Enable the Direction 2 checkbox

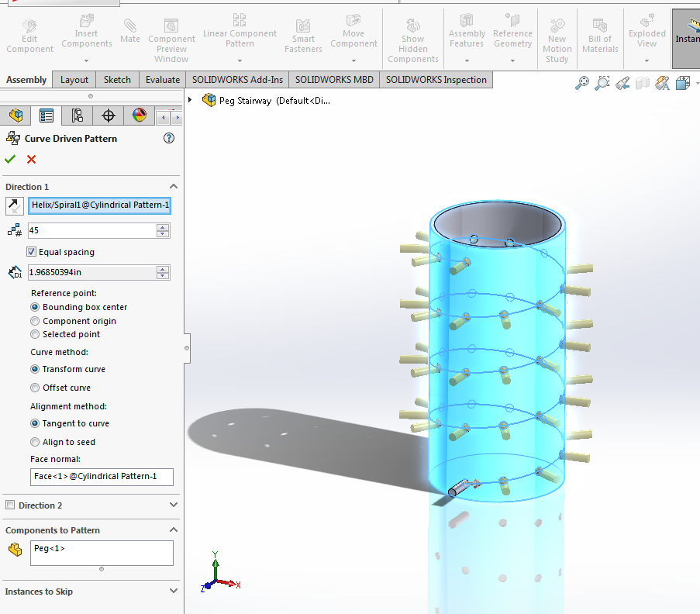(10, 505)
